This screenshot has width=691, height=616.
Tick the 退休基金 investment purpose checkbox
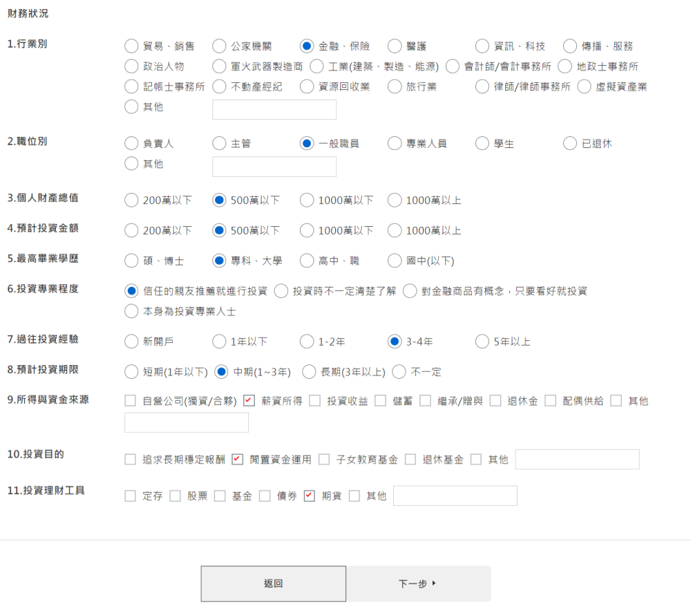410,460
